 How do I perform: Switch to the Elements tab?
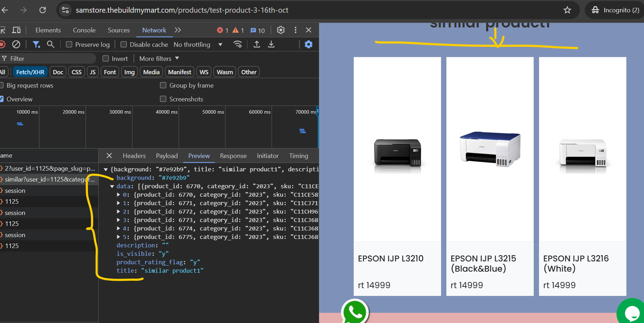click(48, 30)
